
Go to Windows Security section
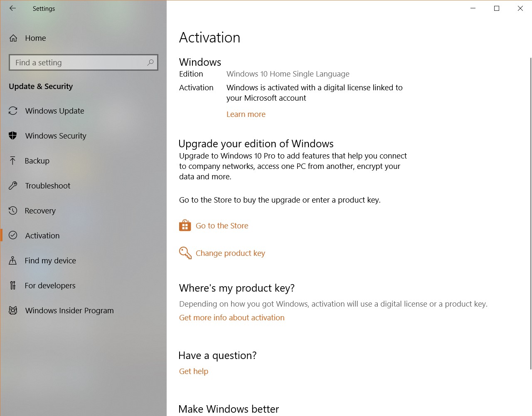pyautogui.click(x=83, y=136)
